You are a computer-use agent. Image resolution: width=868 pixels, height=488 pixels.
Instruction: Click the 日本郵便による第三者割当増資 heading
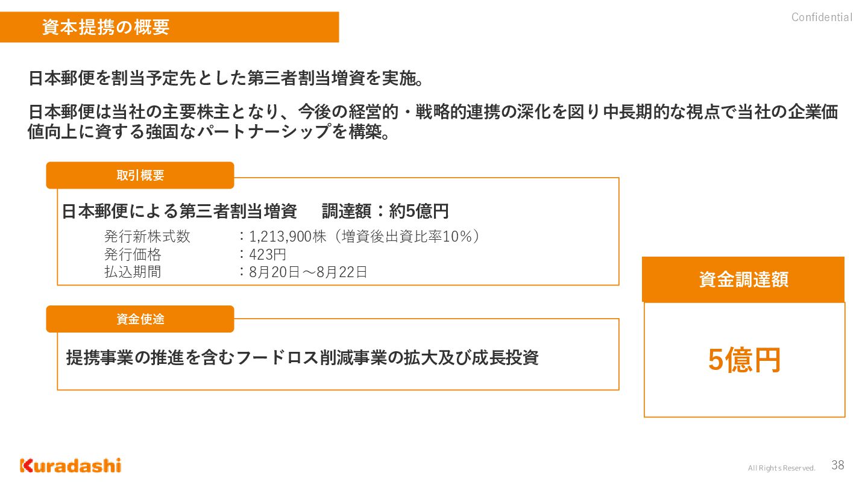click(179, 211)
